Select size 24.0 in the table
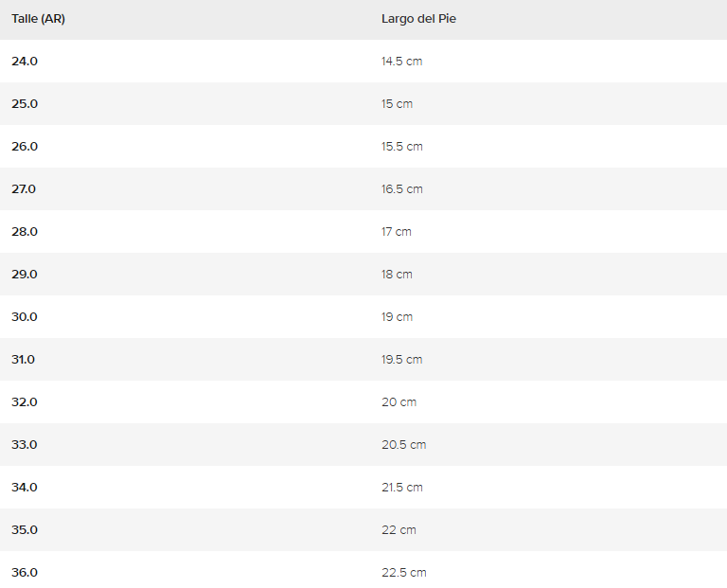Image resolution: width=727 pixels, height=588 pixels. coord(25,62)
